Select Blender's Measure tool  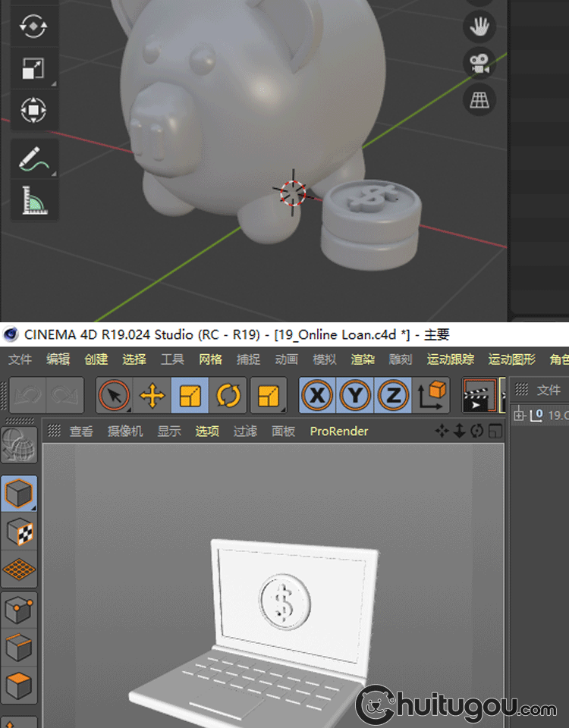click(34, 199)
